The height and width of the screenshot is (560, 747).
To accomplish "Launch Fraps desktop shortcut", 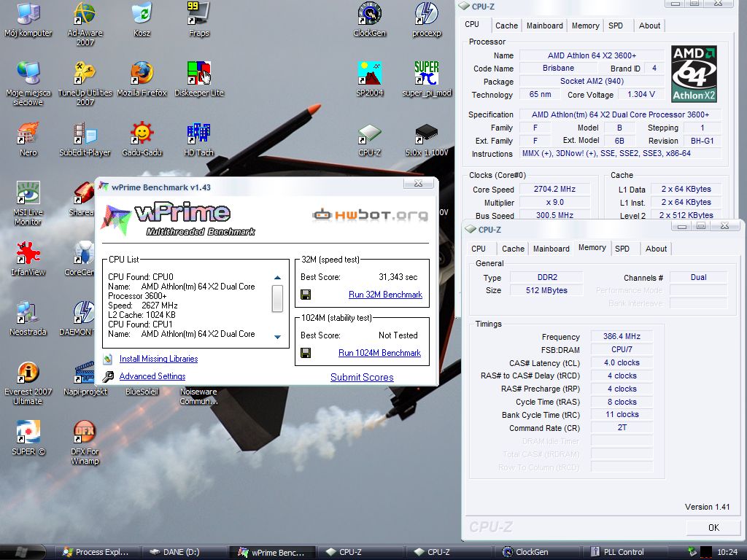I will click(x=198, y=19).
